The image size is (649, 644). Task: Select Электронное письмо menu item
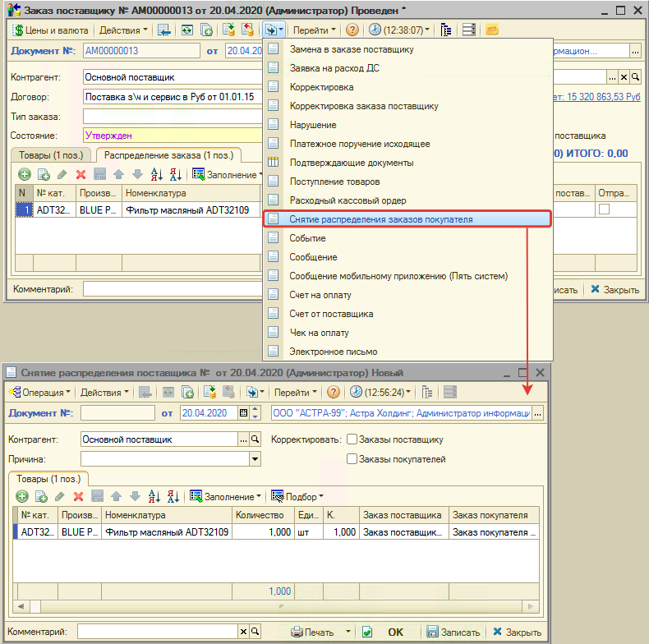(334, 352)
